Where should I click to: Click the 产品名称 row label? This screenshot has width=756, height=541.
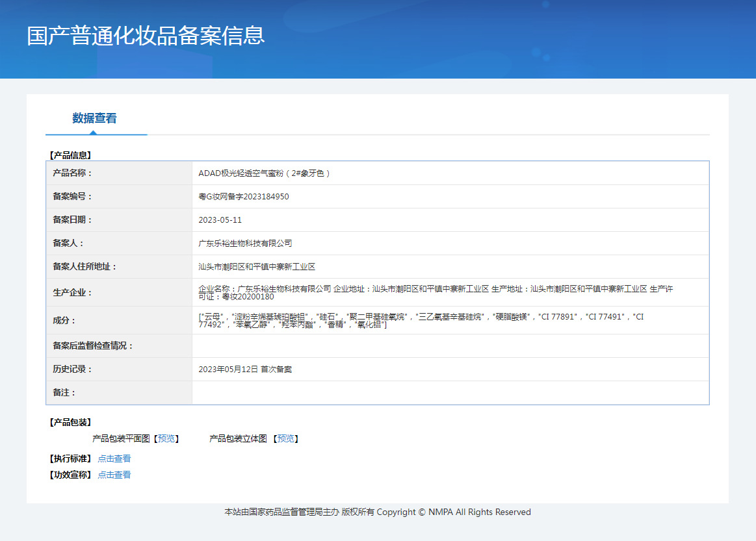(x=72, y=173)
